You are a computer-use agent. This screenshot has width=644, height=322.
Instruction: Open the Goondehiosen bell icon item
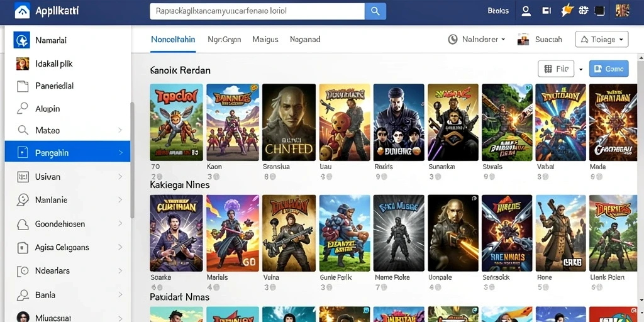tap(23, 225)
